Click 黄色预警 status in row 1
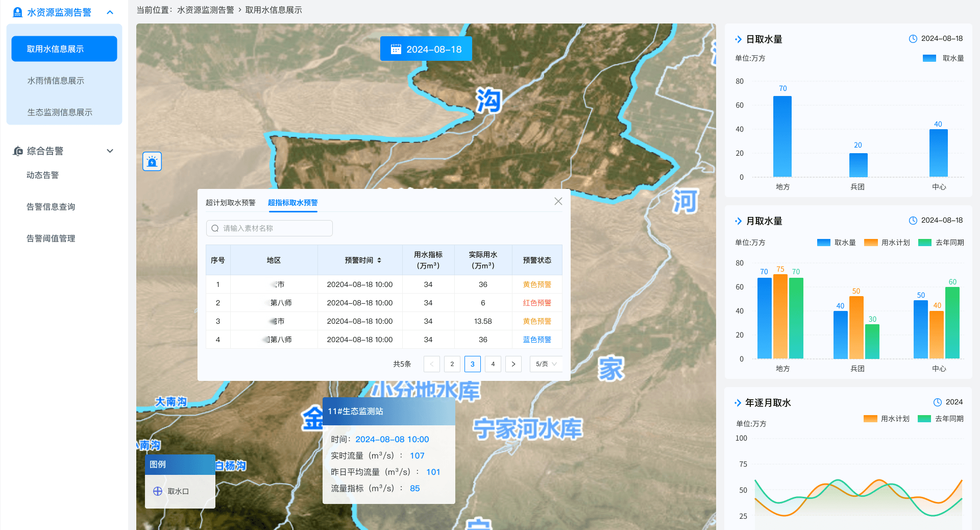The image size is (980, 530). (537, 284)
